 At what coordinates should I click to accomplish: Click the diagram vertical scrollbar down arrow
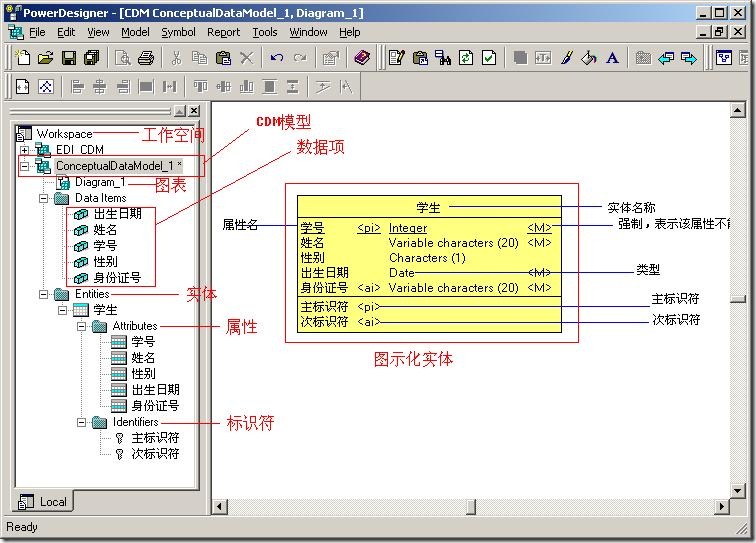737,490
